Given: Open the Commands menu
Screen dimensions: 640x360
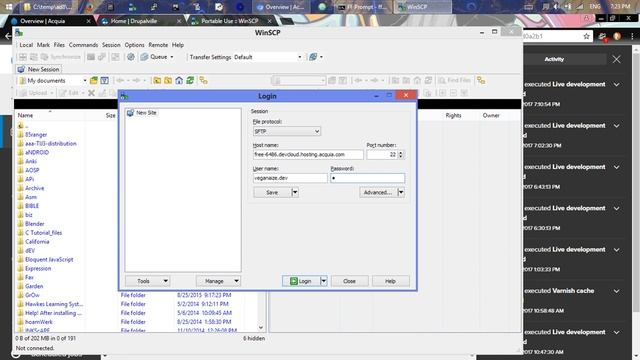Looking at the screenshot, I should [x=83, y=45].
